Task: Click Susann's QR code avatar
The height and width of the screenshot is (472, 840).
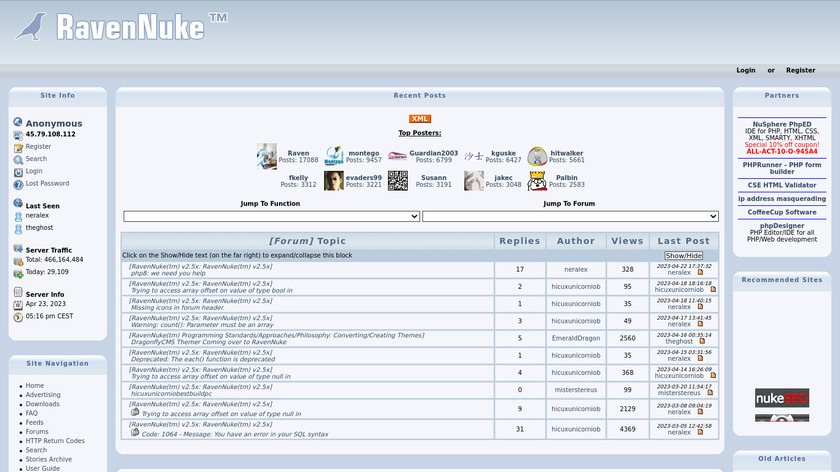Action: coord(398,181)
